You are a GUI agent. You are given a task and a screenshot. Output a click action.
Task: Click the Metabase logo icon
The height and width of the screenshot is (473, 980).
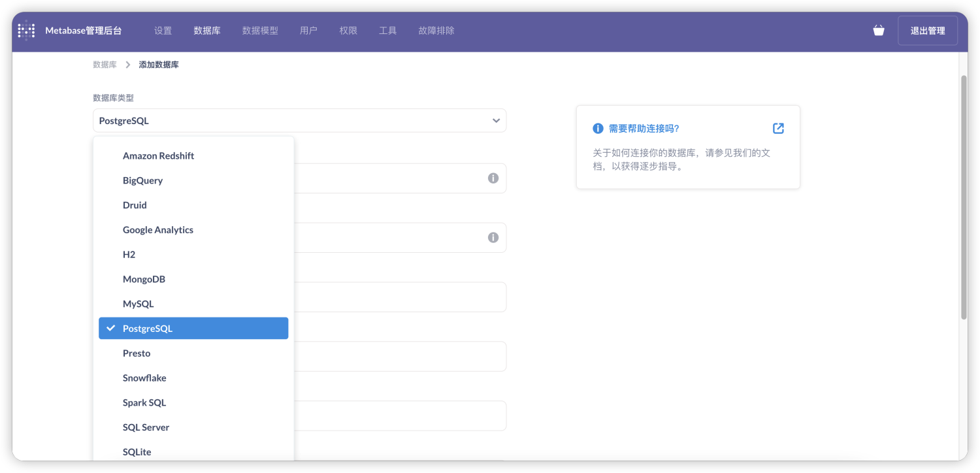pyautogui.click(x=26, y=31)
